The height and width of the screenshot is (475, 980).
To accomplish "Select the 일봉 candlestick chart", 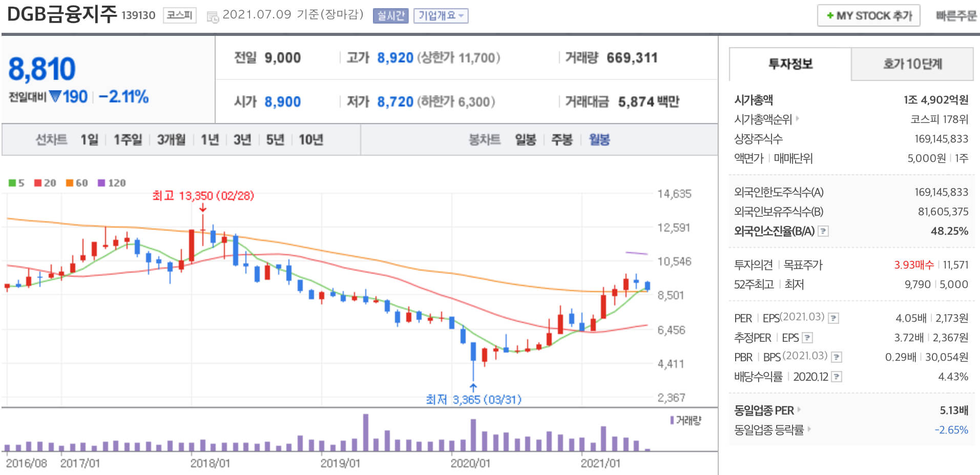I will click(526, 139).
